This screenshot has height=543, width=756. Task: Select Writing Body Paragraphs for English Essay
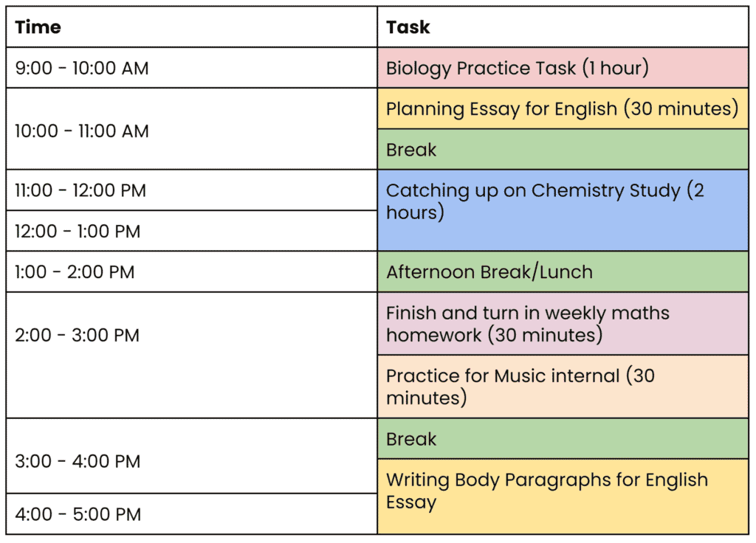(563, 497)
